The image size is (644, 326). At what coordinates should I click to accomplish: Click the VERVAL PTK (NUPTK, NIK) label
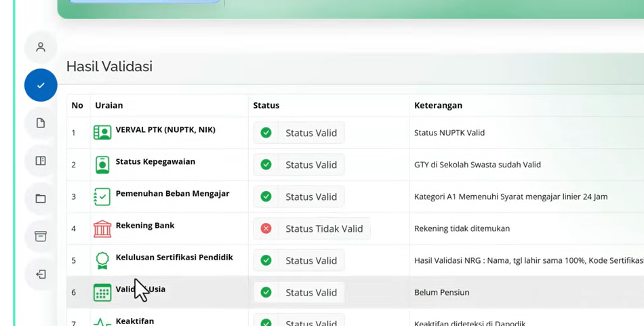click(165, 129)
